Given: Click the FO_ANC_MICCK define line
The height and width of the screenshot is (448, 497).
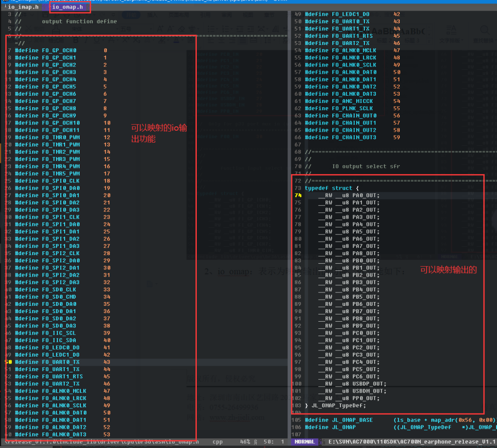Looking at the screenshot, I should click(352, 101).
